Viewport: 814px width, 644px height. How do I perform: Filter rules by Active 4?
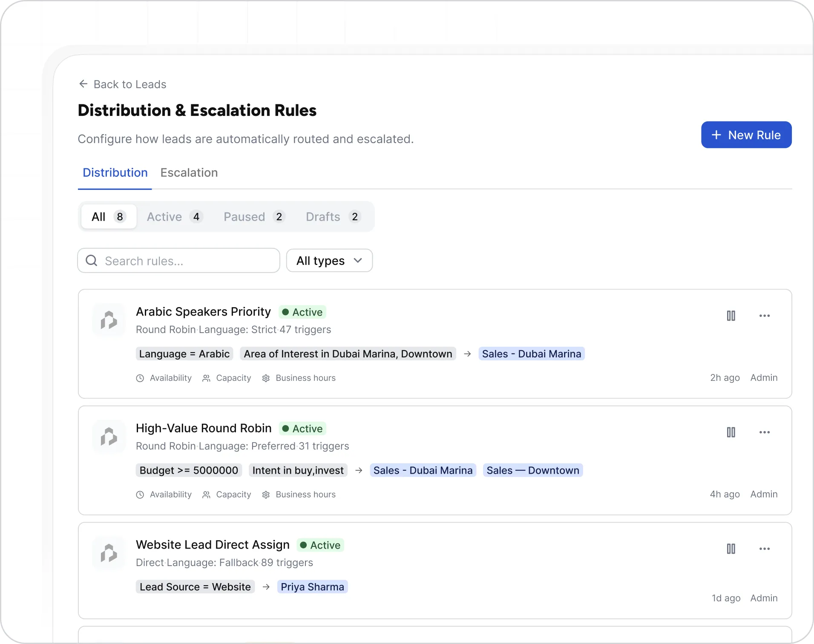175,217
